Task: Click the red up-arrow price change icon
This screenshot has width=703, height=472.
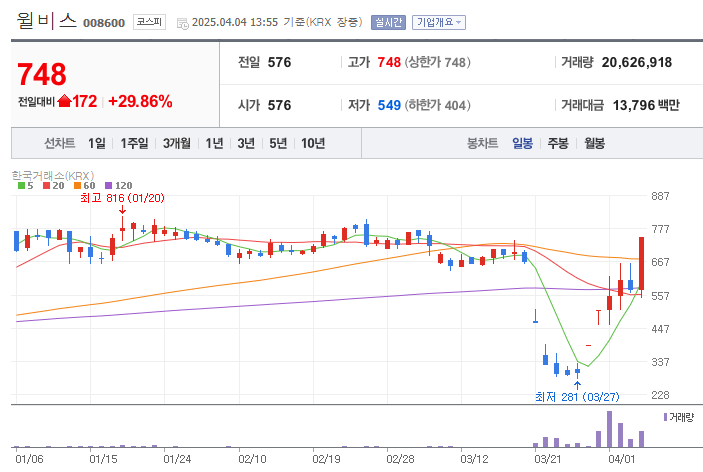Action: (x=65, y=101)
